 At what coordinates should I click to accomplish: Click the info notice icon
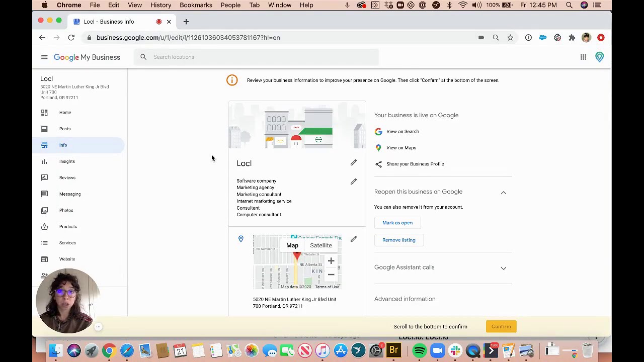click(232, 80)
